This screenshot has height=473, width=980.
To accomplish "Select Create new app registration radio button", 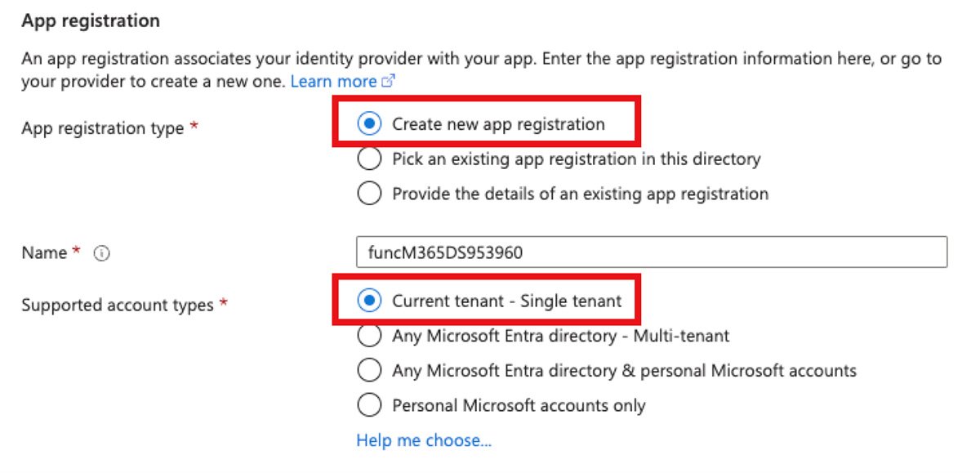I will click(369, 124).
